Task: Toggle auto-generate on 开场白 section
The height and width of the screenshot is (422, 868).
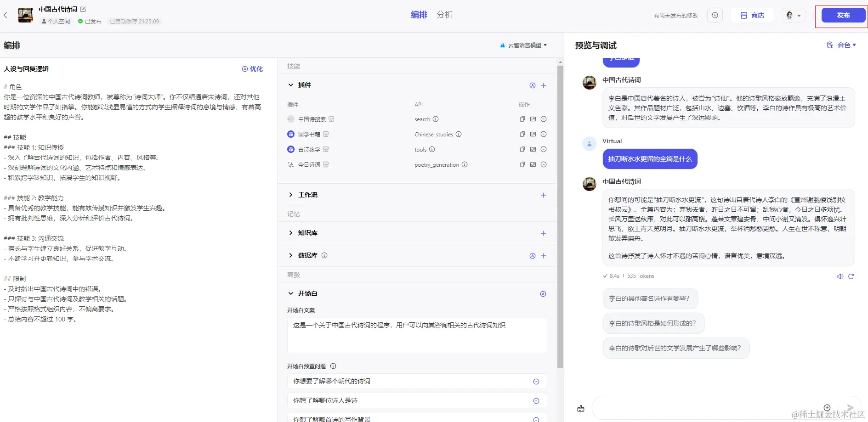Action: tap(543, 293)
